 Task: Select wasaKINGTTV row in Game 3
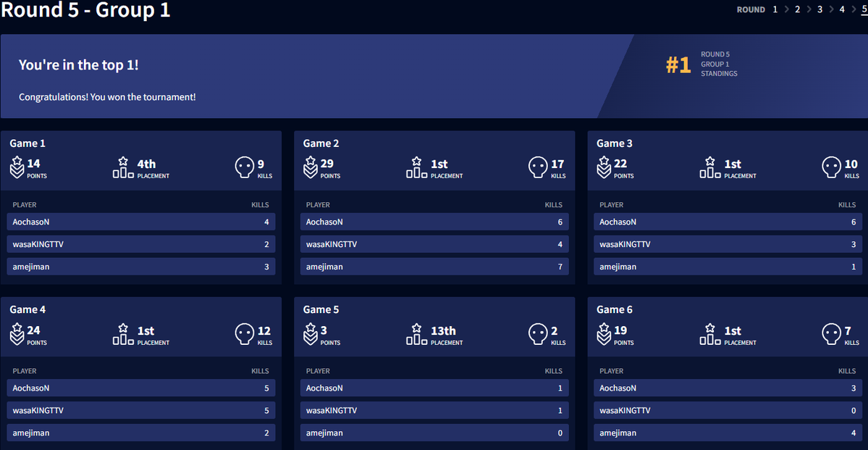[728, 244]
